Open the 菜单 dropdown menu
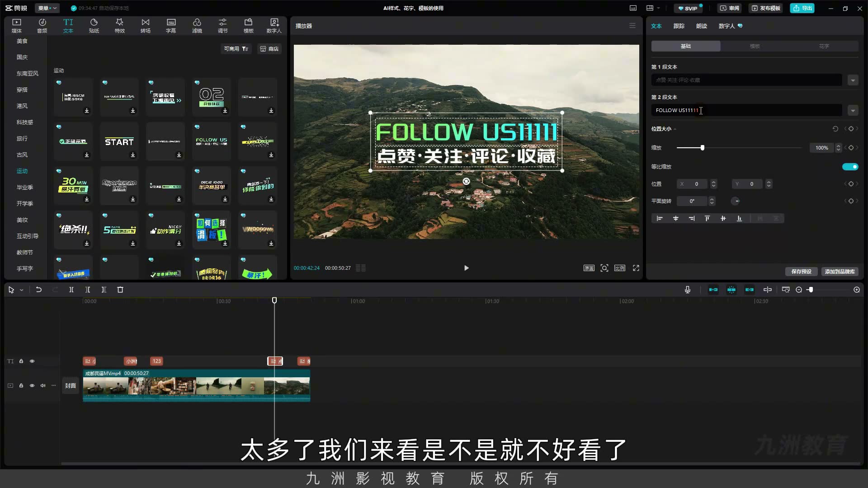Viewport: 868px width, 488px height. 47,8
